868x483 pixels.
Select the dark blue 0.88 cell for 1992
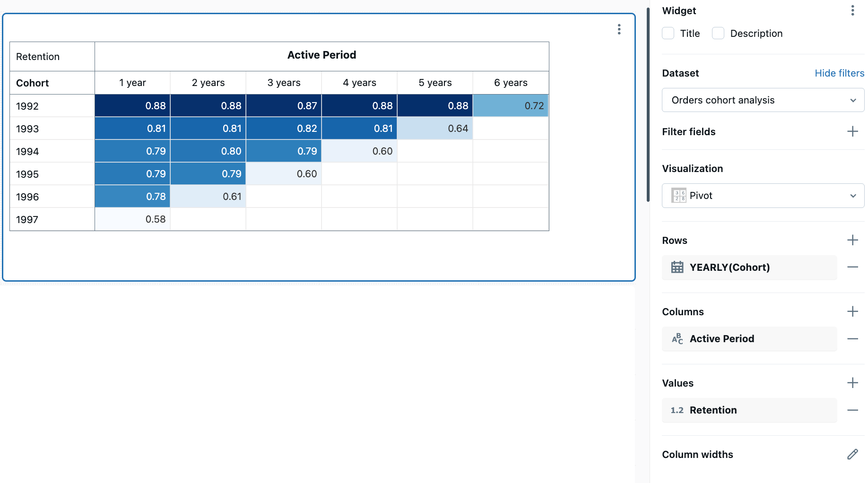click(132, 105)
